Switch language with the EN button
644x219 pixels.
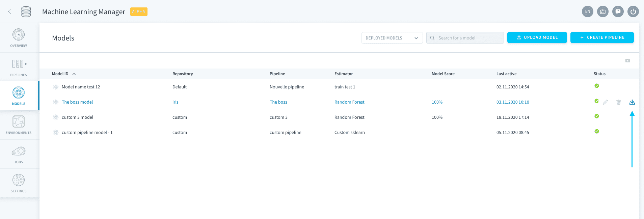point(588,11)
